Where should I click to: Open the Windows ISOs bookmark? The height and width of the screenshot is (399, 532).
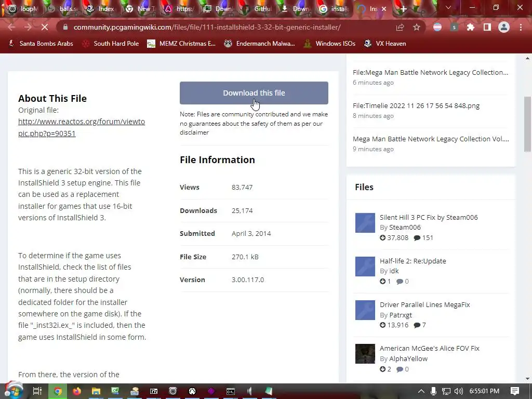tap(330, 44)
